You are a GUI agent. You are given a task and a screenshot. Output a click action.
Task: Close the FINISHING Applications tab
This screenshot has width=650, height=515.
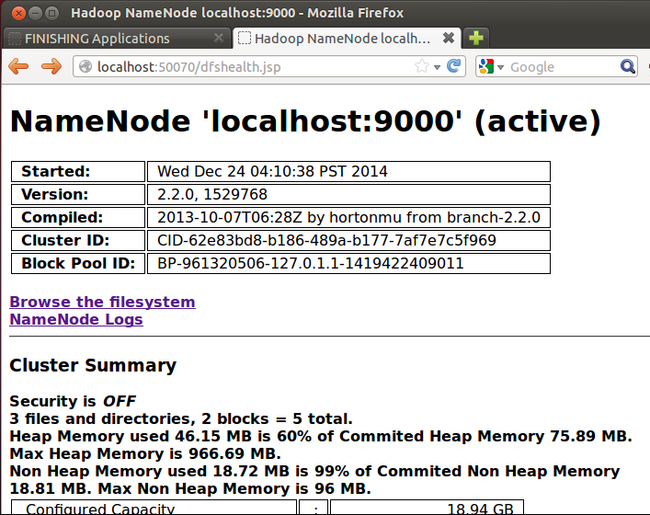(218, 38)
